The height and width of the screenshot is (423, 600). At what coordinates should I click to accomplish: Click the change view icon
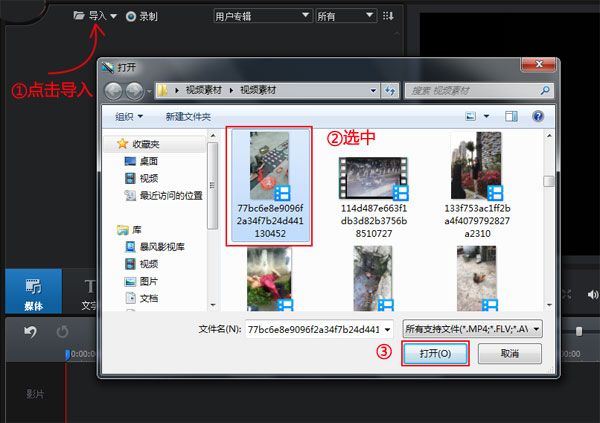470,116
